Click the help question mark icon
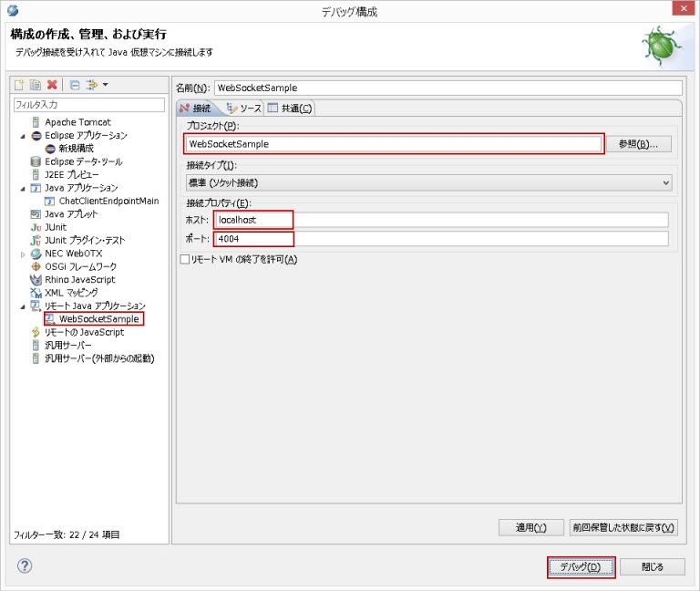700x591 pixels. coord(25,565)
